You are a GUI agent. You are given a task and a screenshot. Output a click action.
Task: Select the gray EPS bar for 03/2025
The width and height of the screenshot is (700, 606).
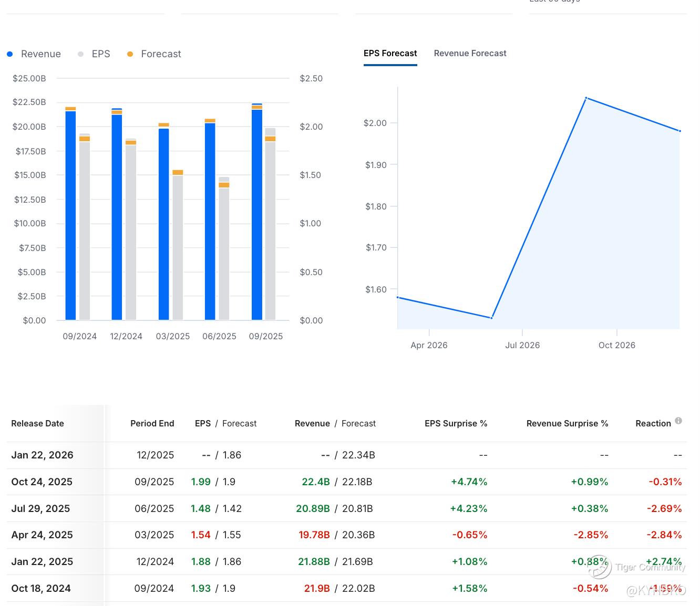(x=178, y=247)
